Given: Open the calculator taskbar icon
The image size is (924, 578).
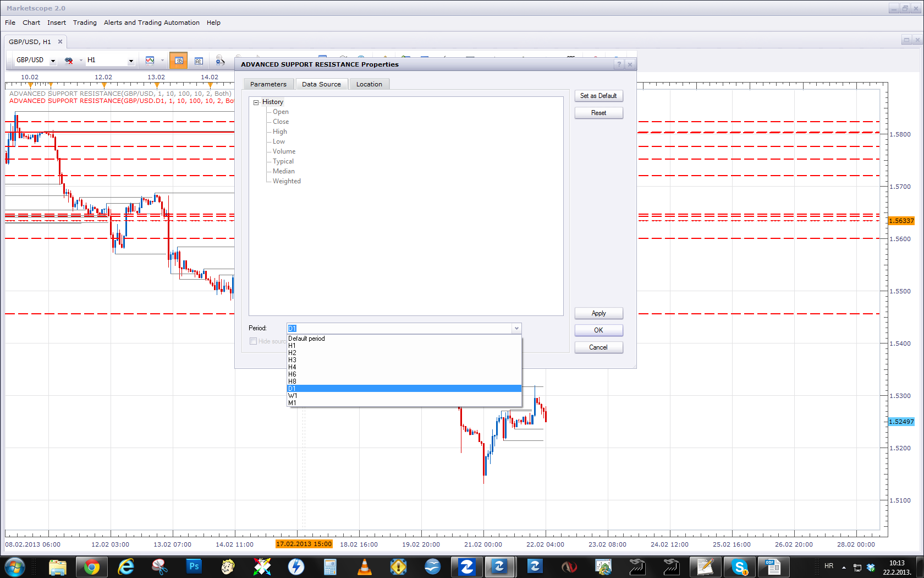Looking at the screenshot, I should click(330, 566).
